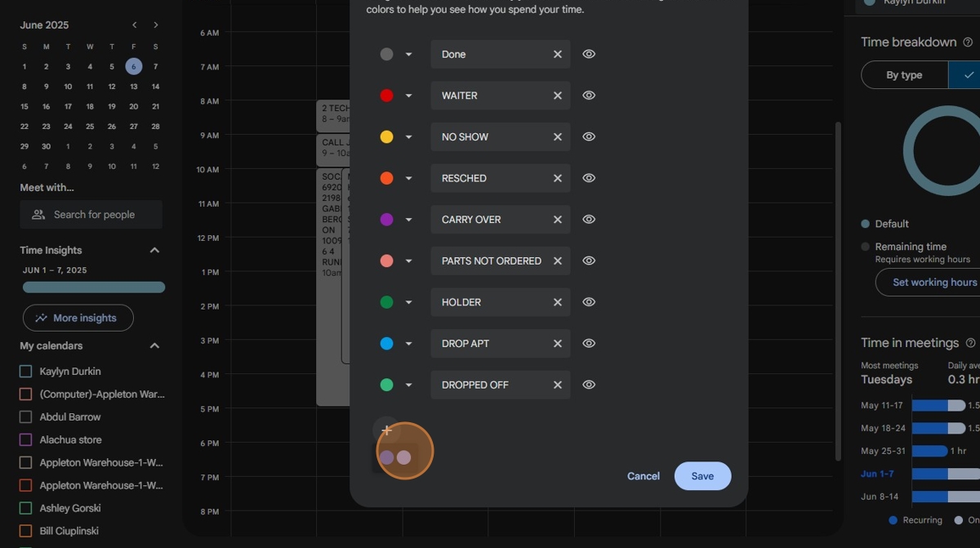Image resolution: width=980 pixels, height=548 pixels.
Task: Save the label changes
Action: click(x=702, y=476)
